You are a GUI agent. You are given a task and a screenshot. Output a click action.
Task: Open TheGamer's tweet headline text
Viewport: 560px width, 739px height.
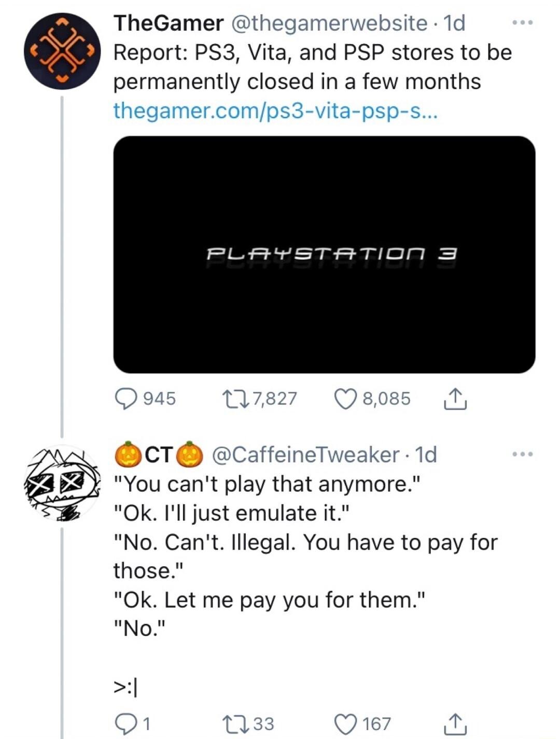(312, 67)
